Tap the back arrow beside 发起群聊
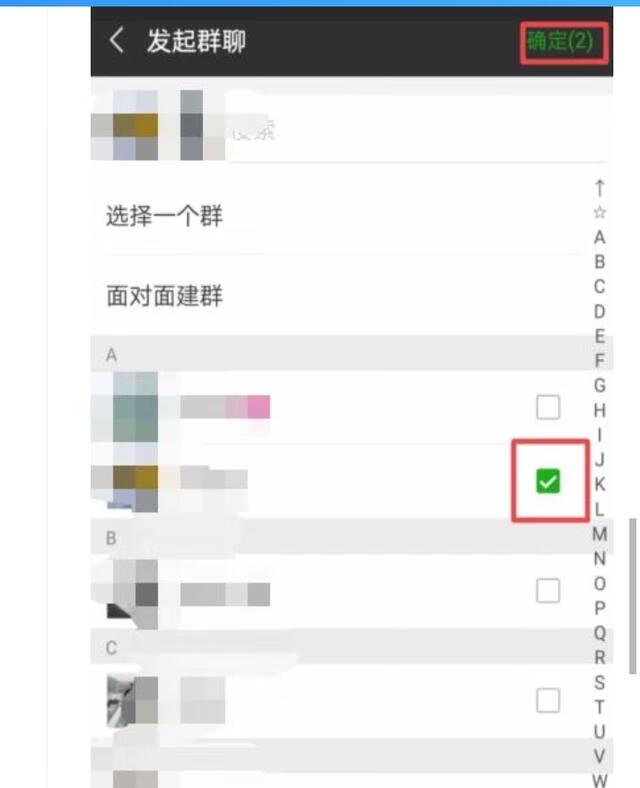The image size is (640, 788). pos(117,40)
